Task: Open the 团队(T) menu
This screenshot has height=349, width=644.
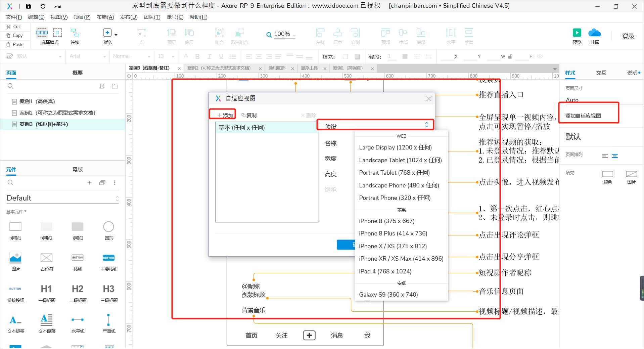Action: click(x=152, y=17)
